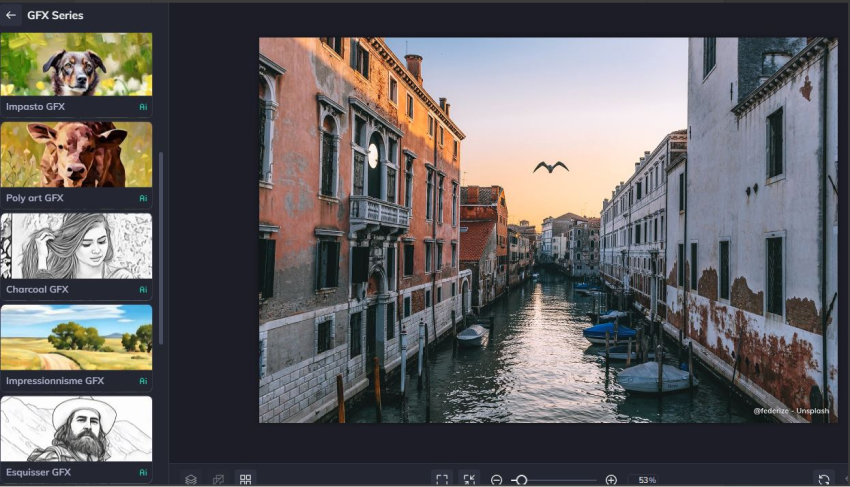Click the shrink arrows icon near zoom controls
Image resolution: width=850 pixels, height=487 pixels.
pyautogui.click(x=469, y=479)
